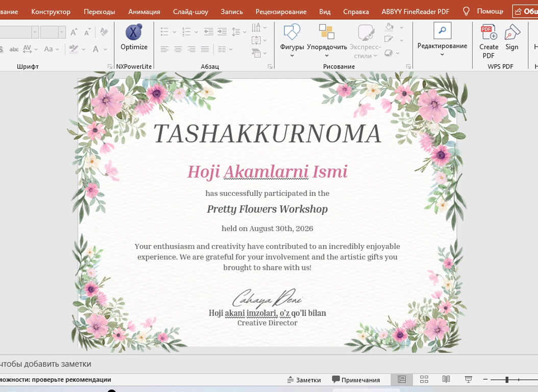This screenshot has height=392, width=538.
Task: Click the clear all formatting icon
Action: click(x=104, y=32)
